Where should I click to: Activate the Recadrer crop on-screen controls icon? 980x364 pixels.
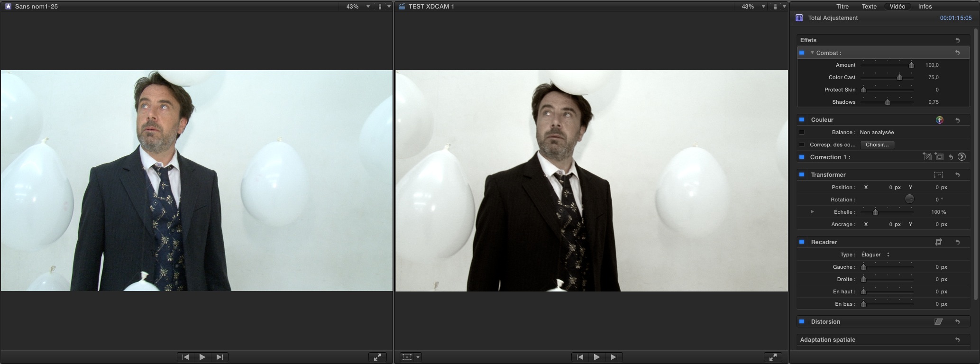pyautogui.click(x=938, y=242)
